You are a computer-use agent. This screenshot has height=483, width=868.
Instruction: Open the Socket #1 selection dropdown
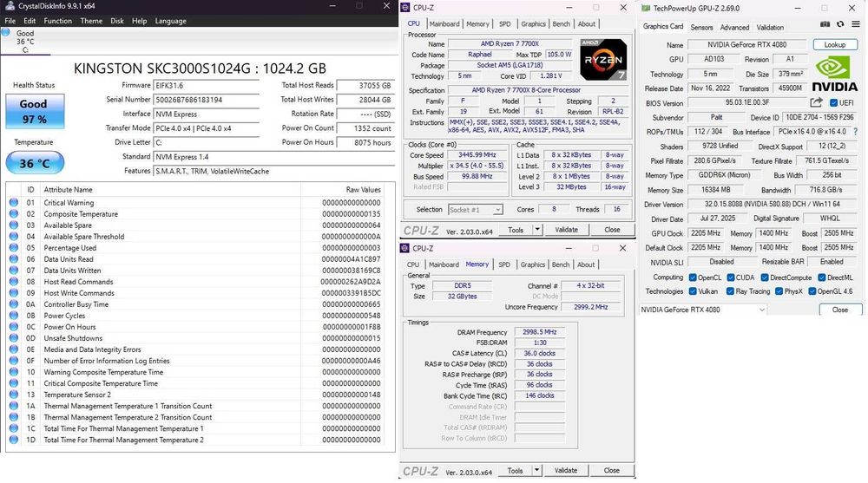coord(475,210)
